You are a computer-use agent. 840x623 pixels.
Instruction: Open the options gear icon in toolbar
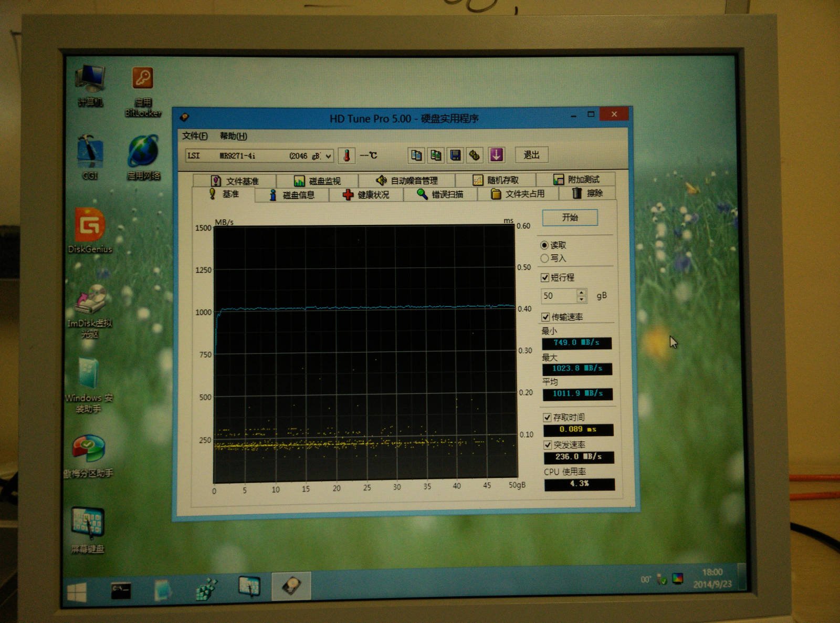pos(475,155)
